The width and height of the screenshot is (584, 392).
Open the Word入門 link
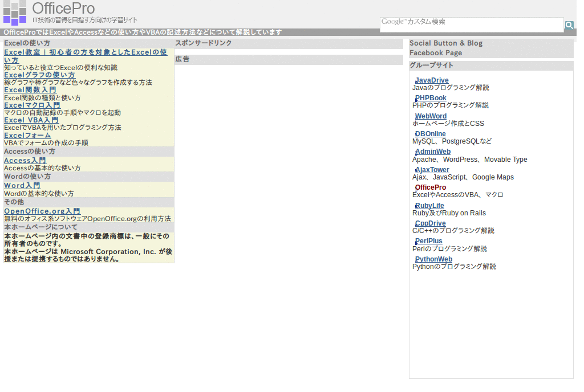(22, 185)
